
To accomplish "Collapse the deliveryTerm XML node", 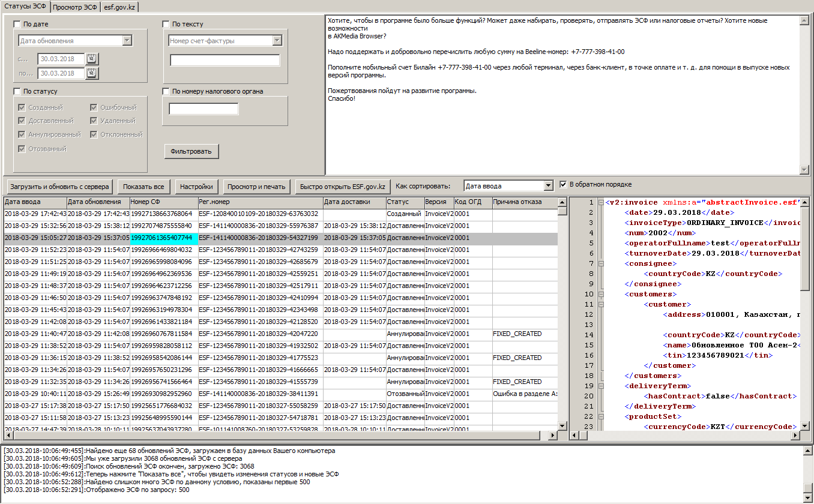I will point(601,386).
